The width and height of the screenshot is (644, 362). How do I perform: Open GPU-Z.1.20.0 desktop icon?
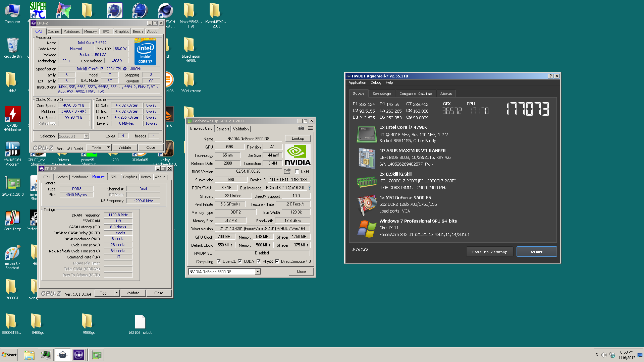pos(12,186)
